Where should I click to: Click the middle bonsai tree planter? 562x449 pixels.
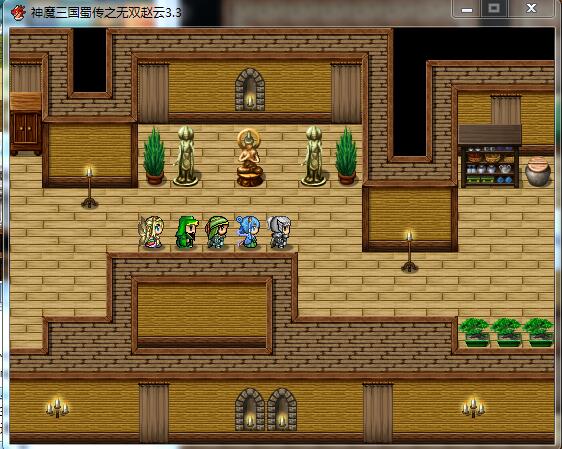pyautogui.click(x=507, y=332)
